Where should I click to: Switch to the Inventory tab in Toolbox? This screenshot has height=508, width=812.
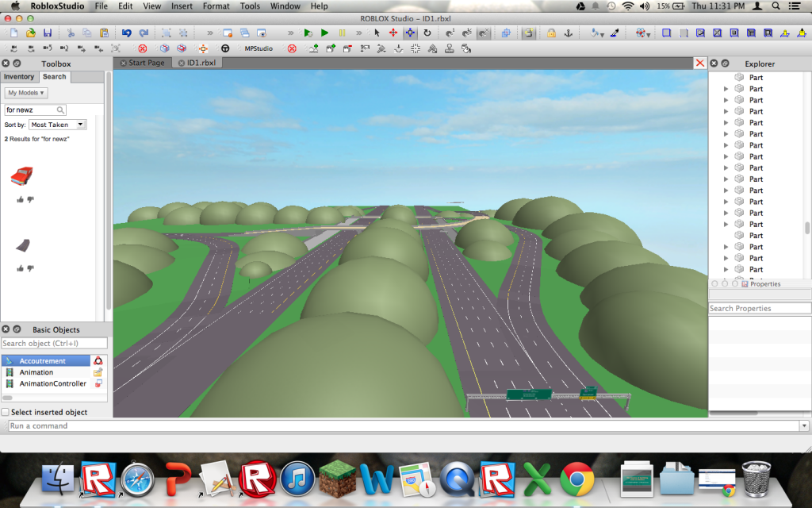click(19, 77)
